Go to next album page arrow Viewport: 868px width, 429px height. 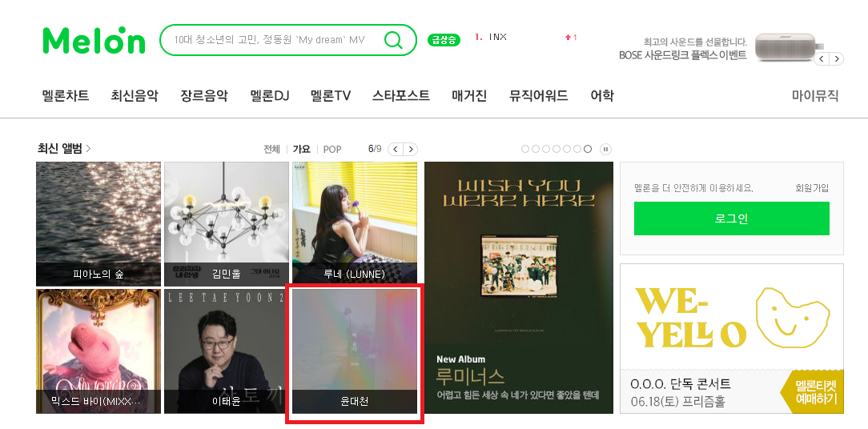(410, 149)
